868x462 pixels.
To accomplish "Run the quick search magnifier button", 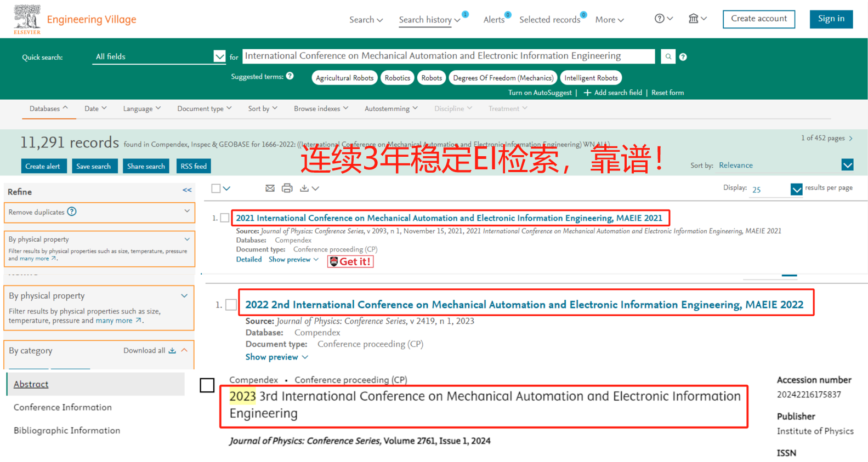I will click(x=668, y=56).
